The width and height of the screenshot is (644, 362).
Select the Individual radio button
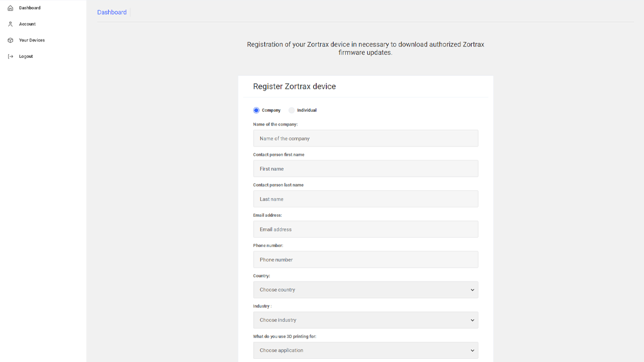click(292, 111)
